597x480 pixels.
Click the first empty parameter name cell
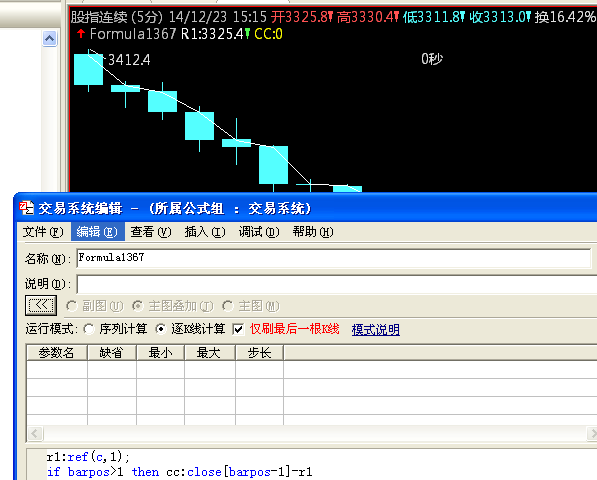(57, 369)
